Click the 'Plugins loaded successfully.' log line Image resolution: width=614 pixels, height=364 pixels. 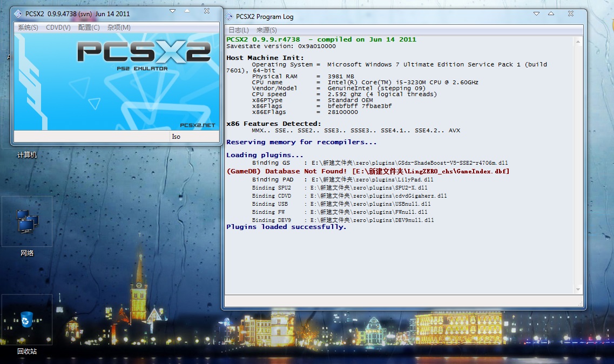click(x=286, y=226)
